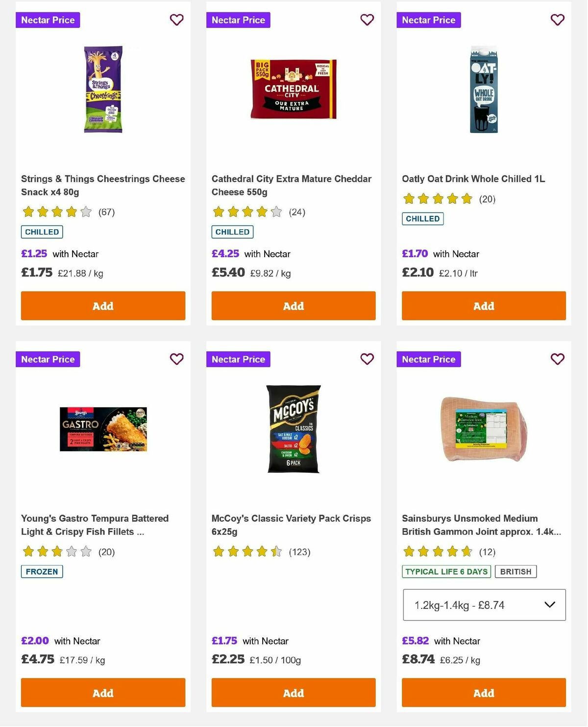
Task: Add Oatly Oat Drink to favourites via heart
Action: coord(557,20)
